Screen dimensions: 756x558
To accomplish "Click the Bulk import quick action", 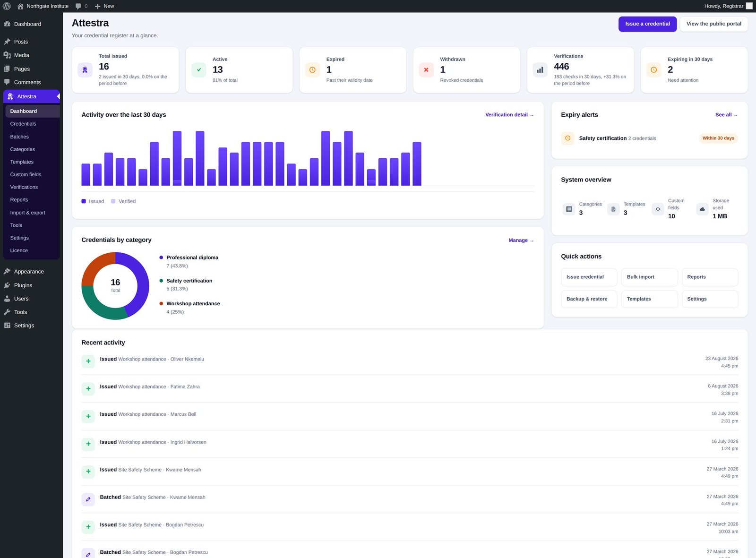I will 649,277.
